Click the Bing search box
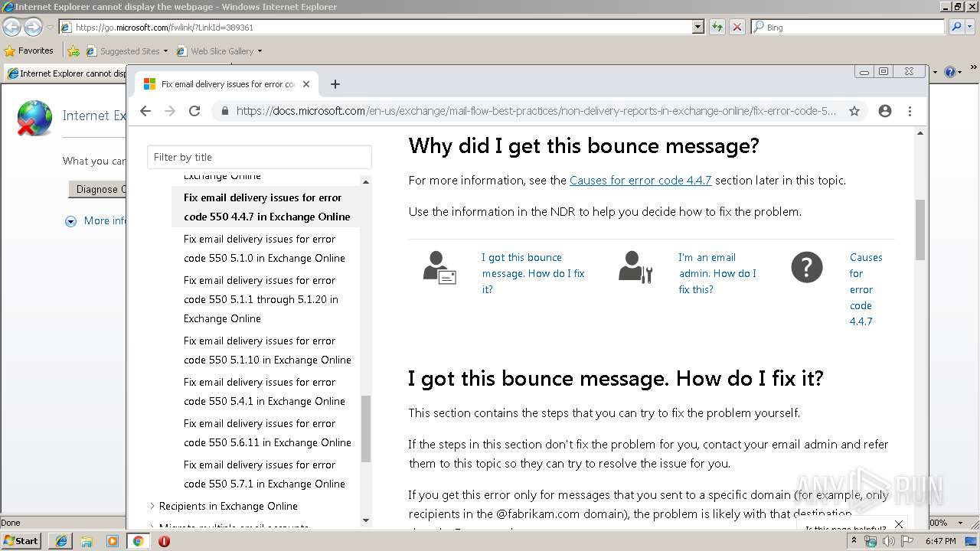 coord(848,27)
